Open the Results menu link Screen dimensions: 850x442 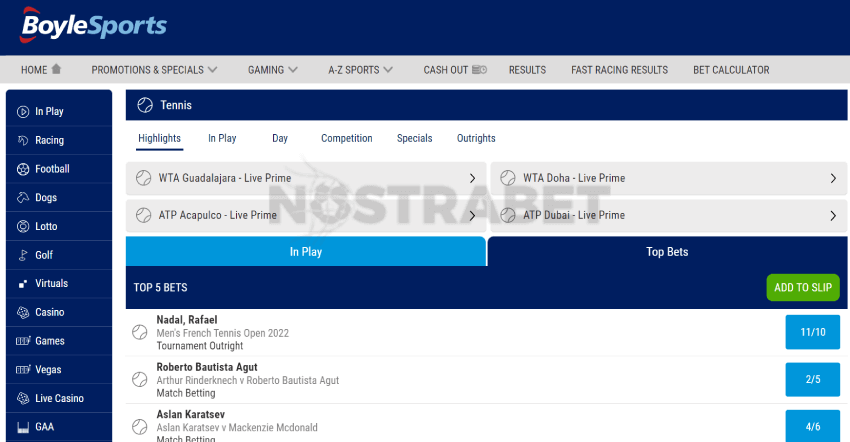[x=527, y=70]
